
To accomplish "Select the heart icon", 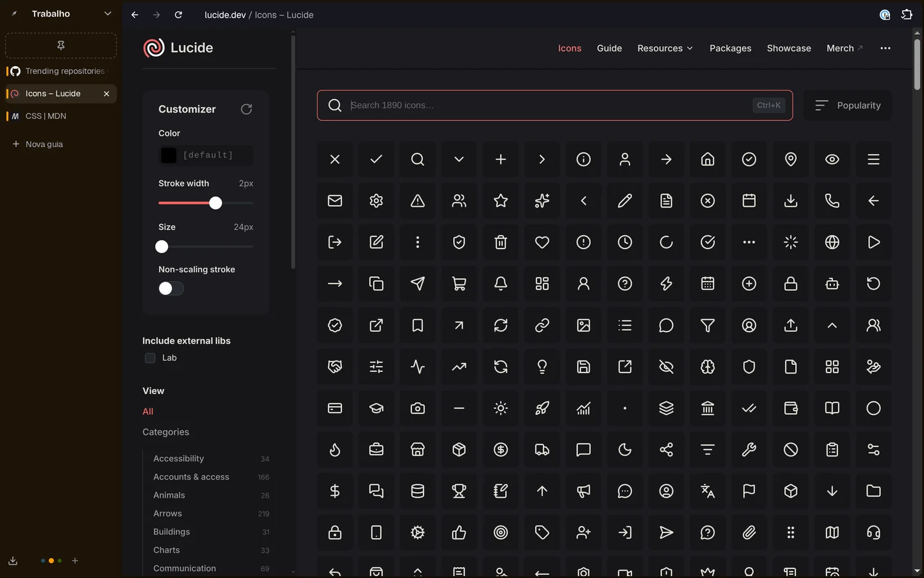I will 542,242.
